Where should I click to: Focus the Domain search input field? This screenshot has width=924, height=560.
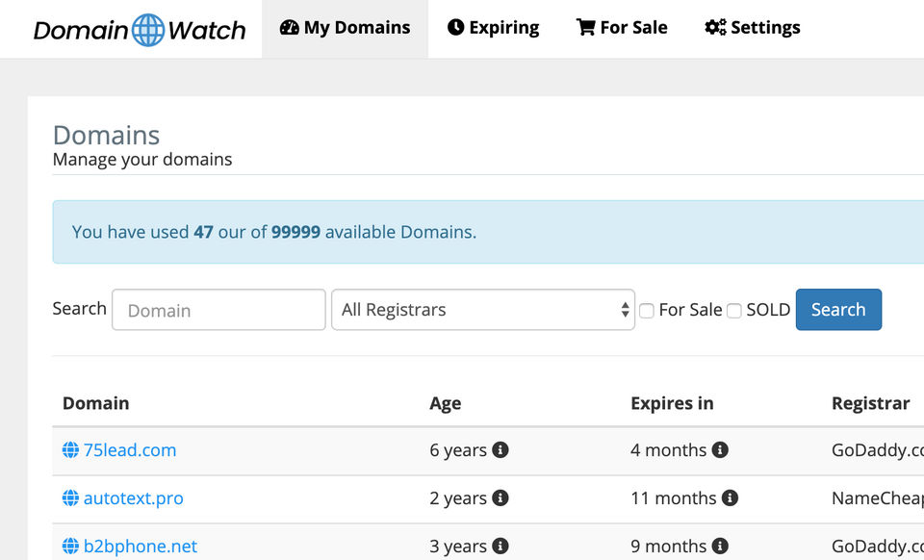point(218,310)
